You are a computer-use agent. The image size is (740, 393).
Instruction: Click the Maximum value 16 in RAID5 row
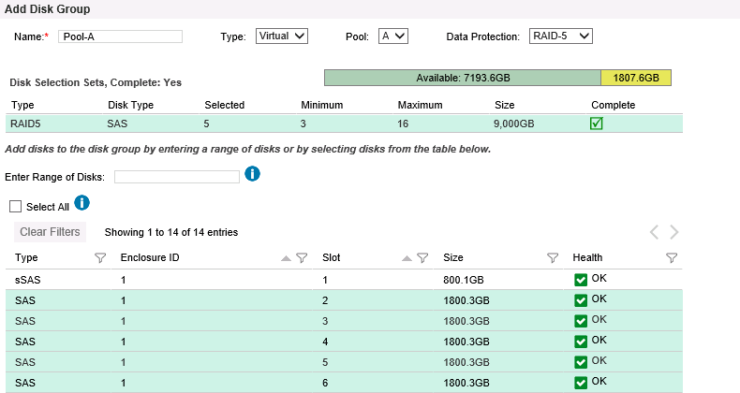coord(403,124)
